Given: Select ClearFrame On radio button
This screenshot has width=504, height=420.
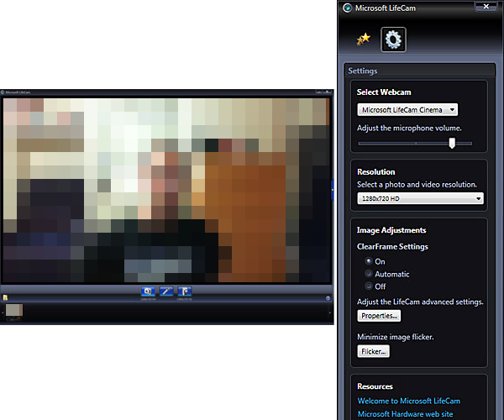Looking at the screenshot, I should (369, 261).
